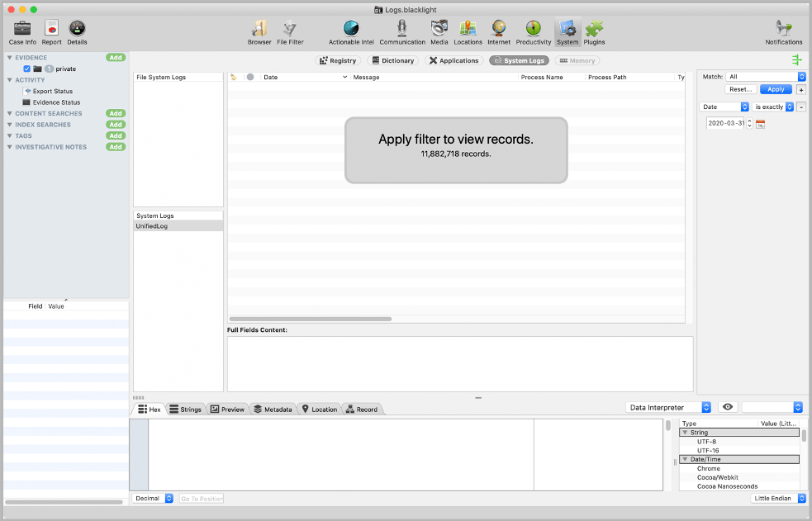812x521 pixels.
Task: Collapse the EVIDENCE section
Action: [x=9, y=58]
